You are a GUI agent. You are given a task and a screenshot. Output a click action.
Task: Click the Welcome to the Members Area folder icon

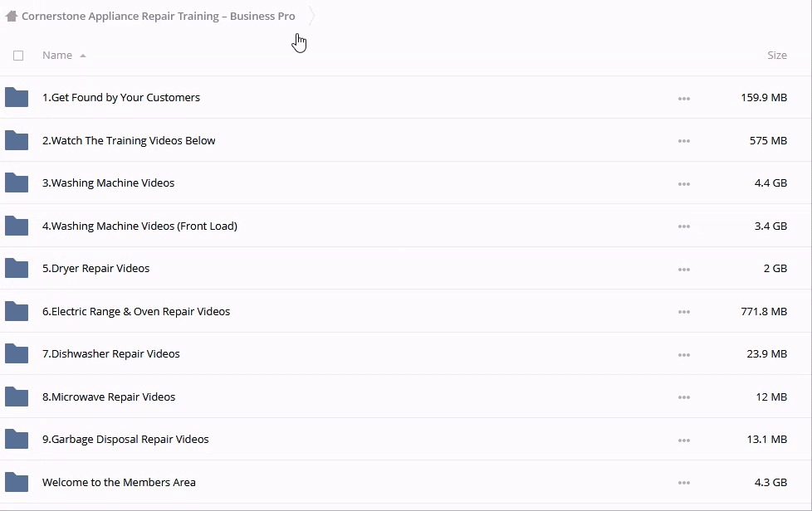[17, 483]
